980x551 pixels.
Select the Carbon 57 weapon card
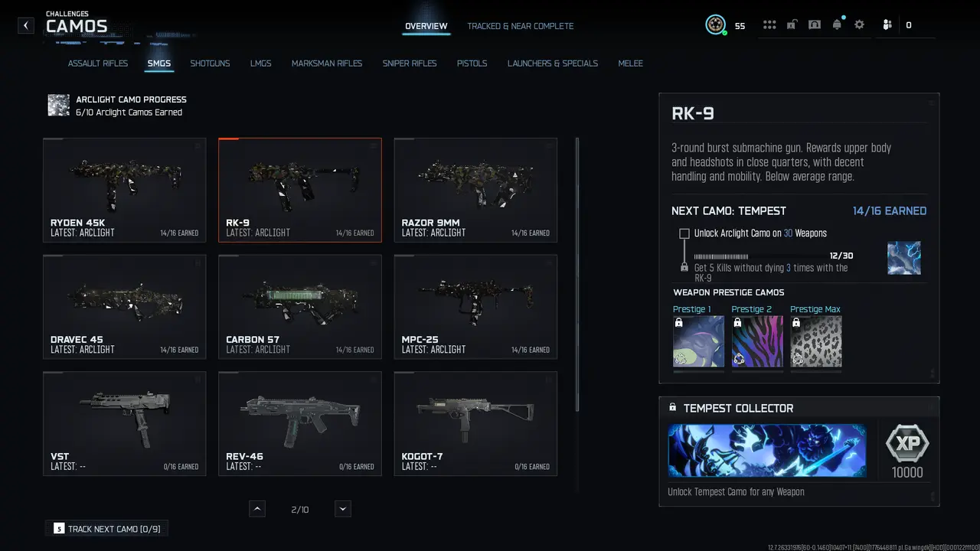[299, 307]
